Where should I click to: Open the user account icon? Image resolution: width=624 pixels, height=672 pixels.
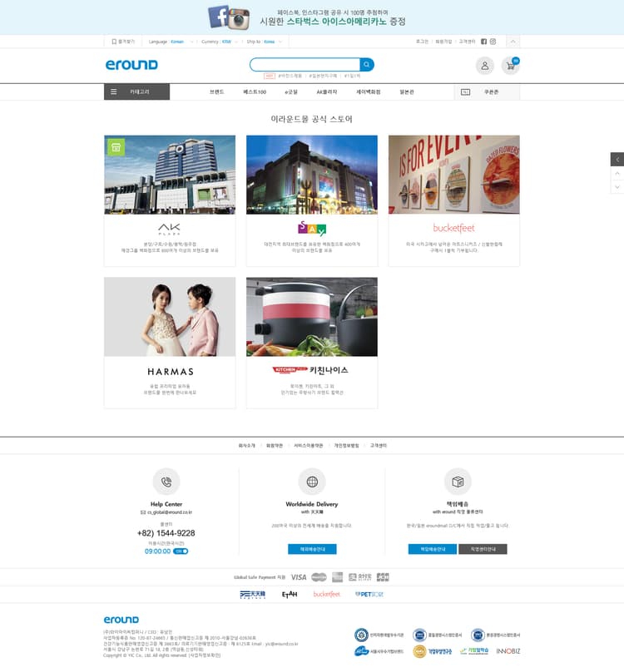click(x=484, y=66)
